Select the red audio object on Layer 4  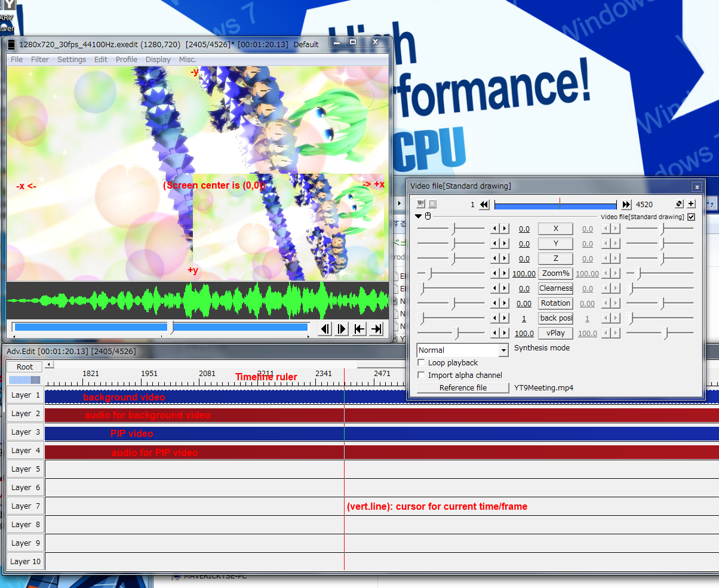coord(382,452)
